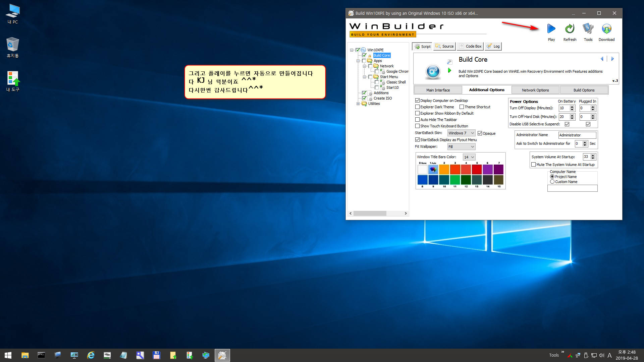Viewport: 644px width, 362px height.
Task: Open the Tools icon in WinBuilder
Action: [x=588, y=29]
